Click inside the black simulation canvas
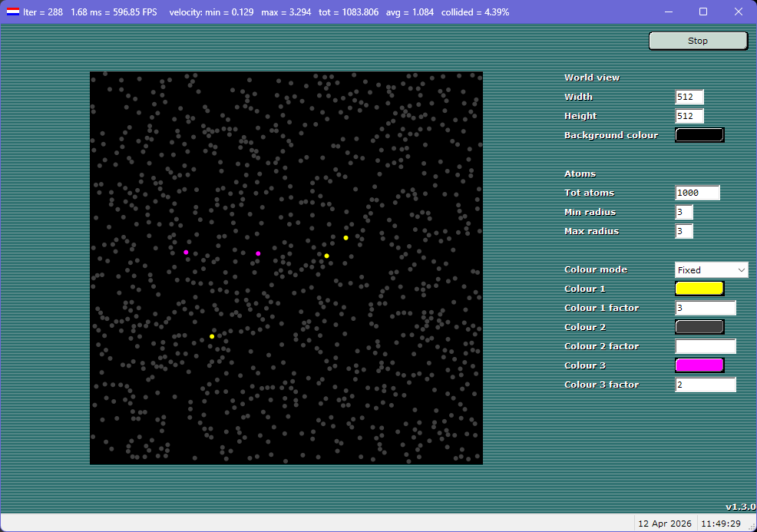Screen dimensions: 757x532 [286, 267]
